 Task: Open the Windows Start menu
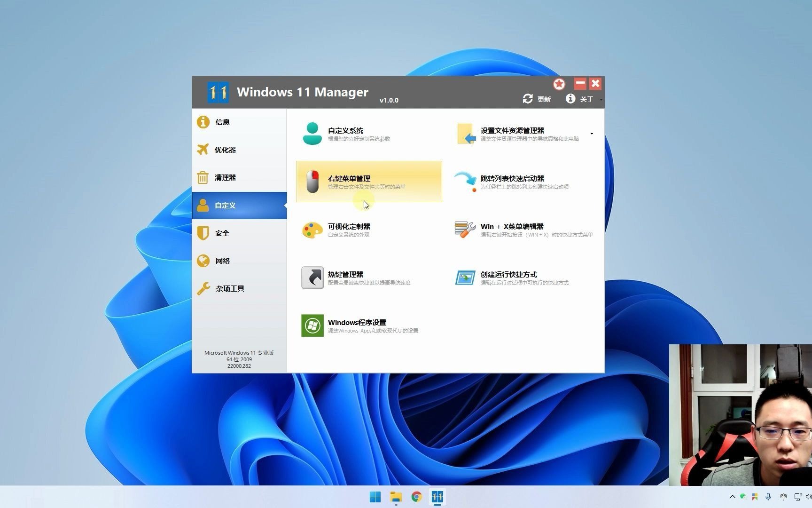375,497
